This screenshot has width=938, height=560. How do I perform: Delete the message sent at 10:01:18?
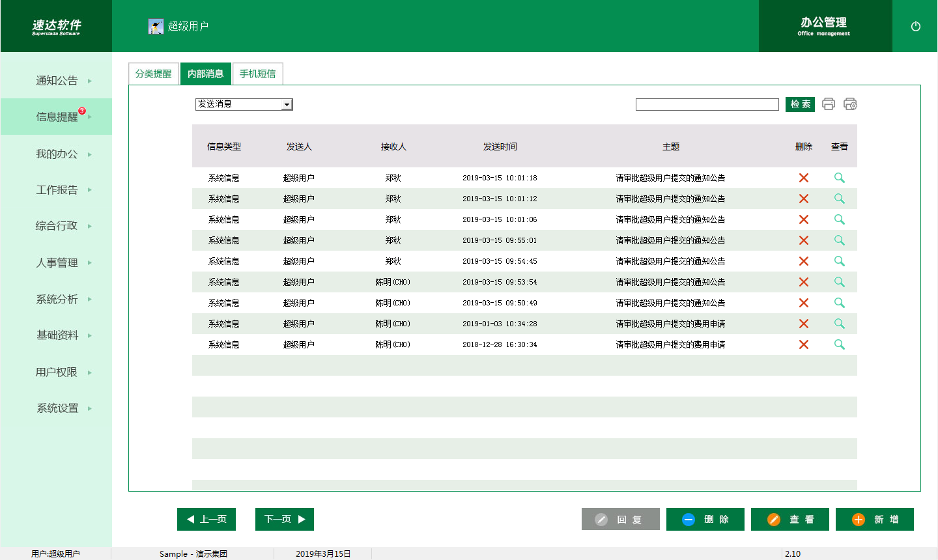tap(803, 178)
